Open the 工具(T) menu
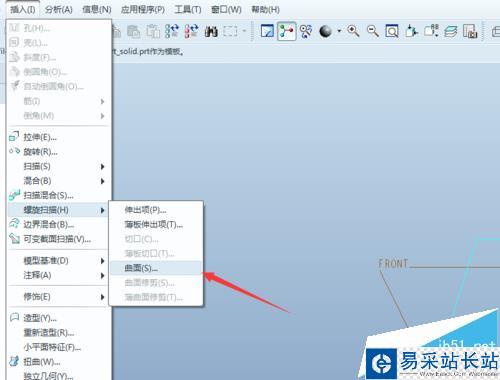This screenshot has width=500, height=380. (x=188, y=9)
